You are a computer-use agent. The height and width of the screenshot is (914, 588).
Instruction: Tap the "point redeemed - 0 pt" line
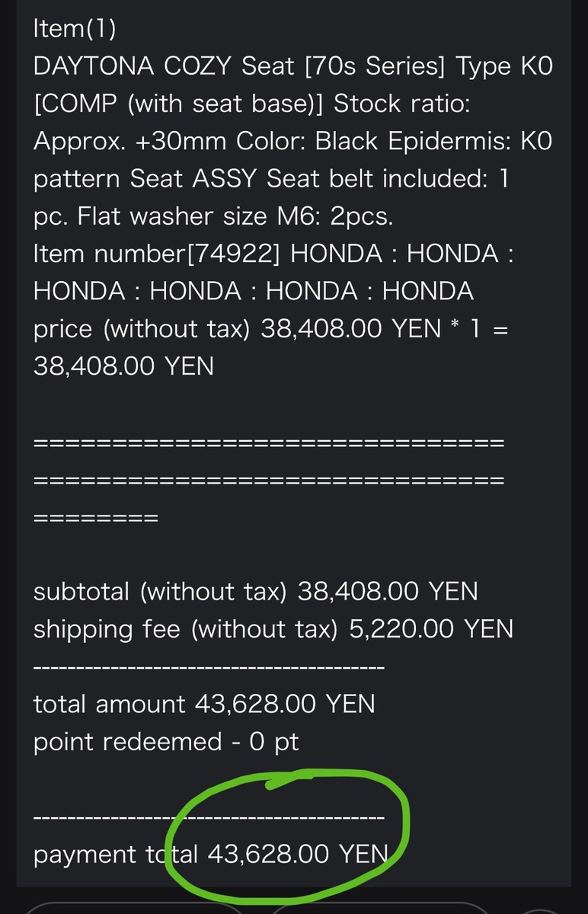[166, 741]
